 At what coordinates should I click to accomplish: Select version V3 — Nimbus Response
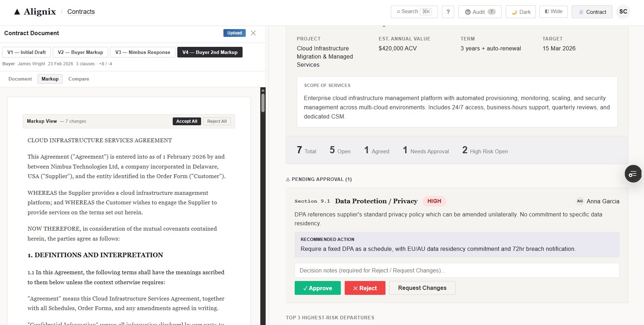[143, 52]
